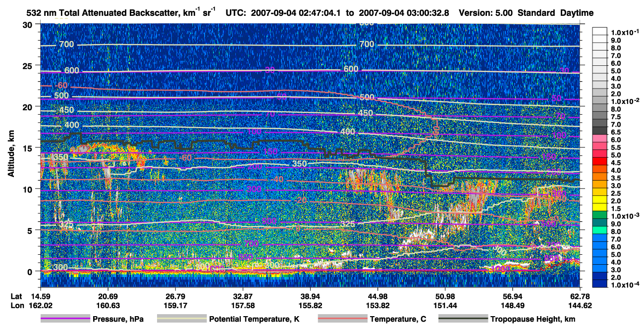
Task: Click the 'Tropopause Height, km' legend label
Action: (534, 320)
